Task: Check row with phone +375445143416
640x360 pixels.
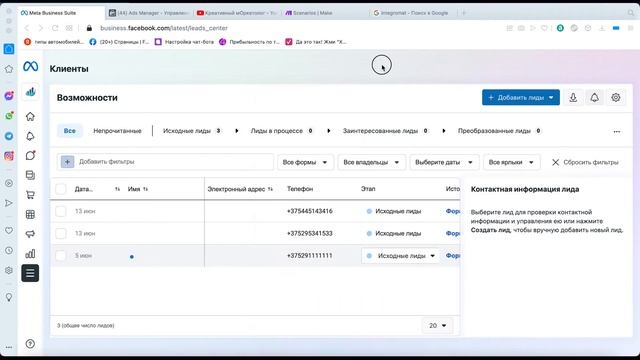Action: [x=61, y=211]
